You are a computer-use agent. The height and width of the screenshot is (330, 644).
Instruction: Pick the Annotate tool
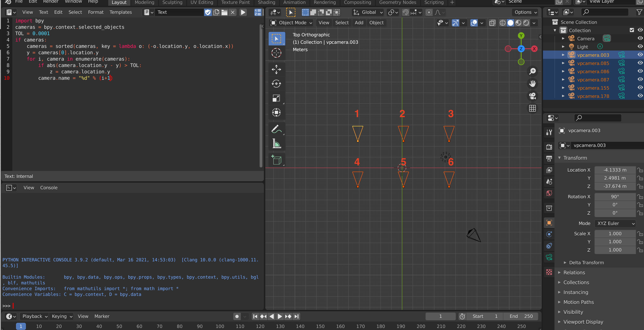click(276, 129)
